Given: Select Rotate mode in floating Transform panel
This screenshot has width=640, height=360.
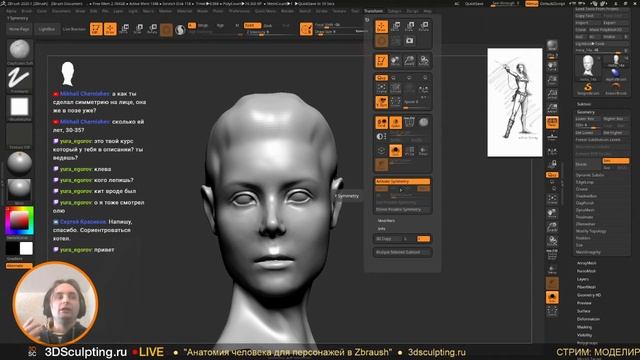Looking at the screenshot, I should pyautogui.click(x=424, y=27).
